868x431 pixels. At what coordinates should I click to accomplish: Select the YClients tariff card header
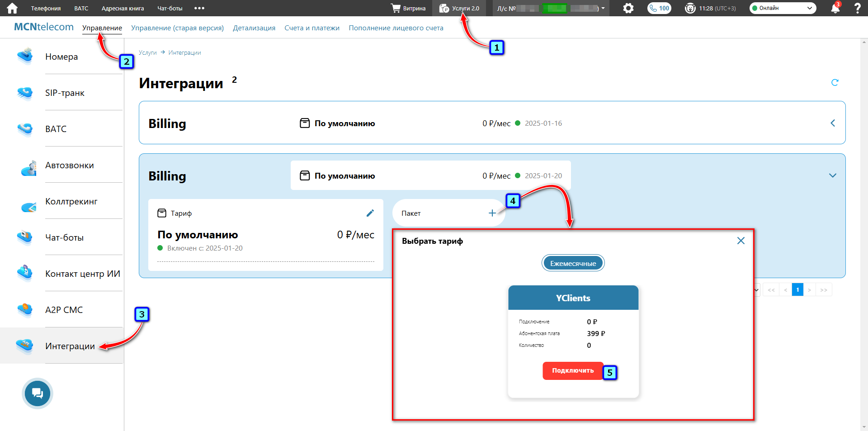(x=573, y=298)
